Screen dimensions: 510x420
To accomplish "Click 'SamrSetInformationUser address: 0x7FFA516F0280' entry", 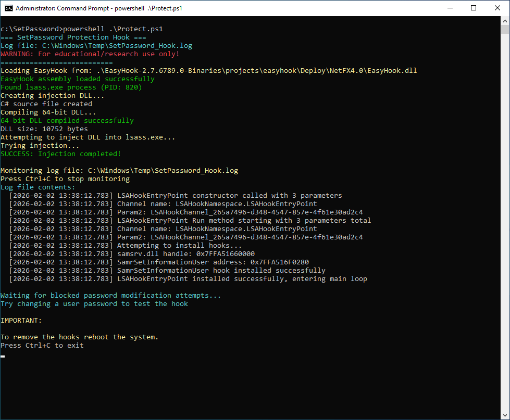I will point(159,262).
